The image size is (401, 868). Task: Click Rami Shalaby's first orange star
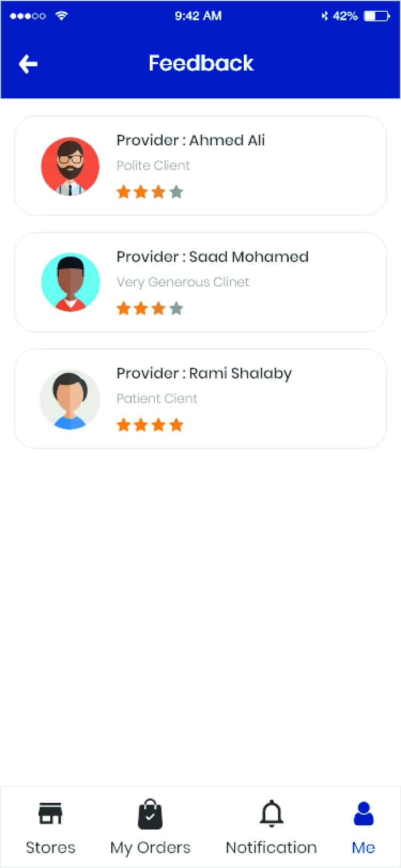pos(124,424)
